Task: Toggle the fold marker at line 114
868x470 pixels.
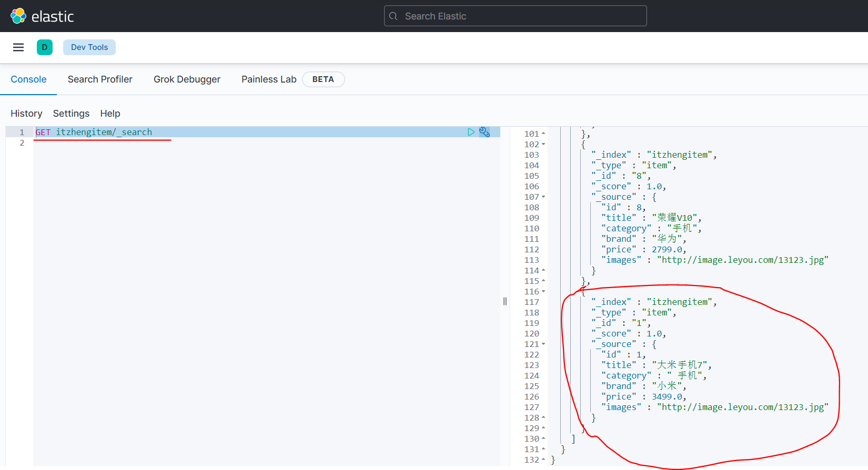Action: [543, 270]
